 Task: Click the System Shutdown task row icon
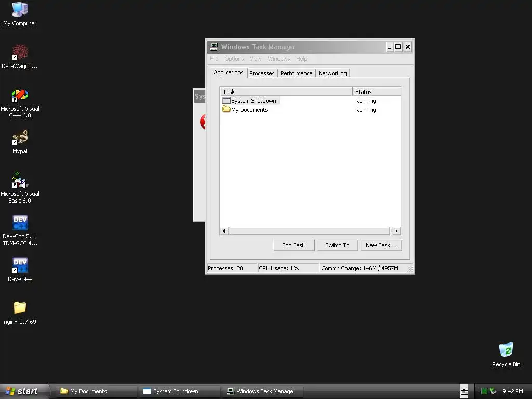[227, 100]
